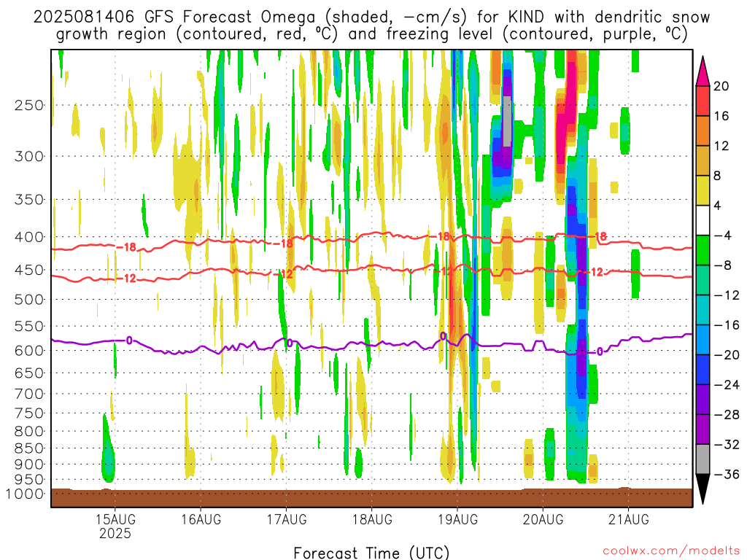The height and width of the screenshot is (560, 747).
Task: Click the 250 pressure level label
Action: (x=29, y=105)
